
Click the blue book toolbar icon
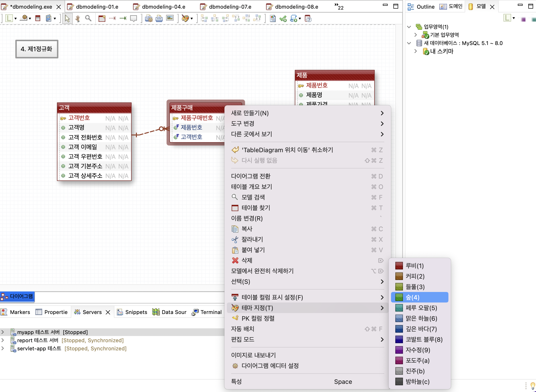(x=49, y=18)
